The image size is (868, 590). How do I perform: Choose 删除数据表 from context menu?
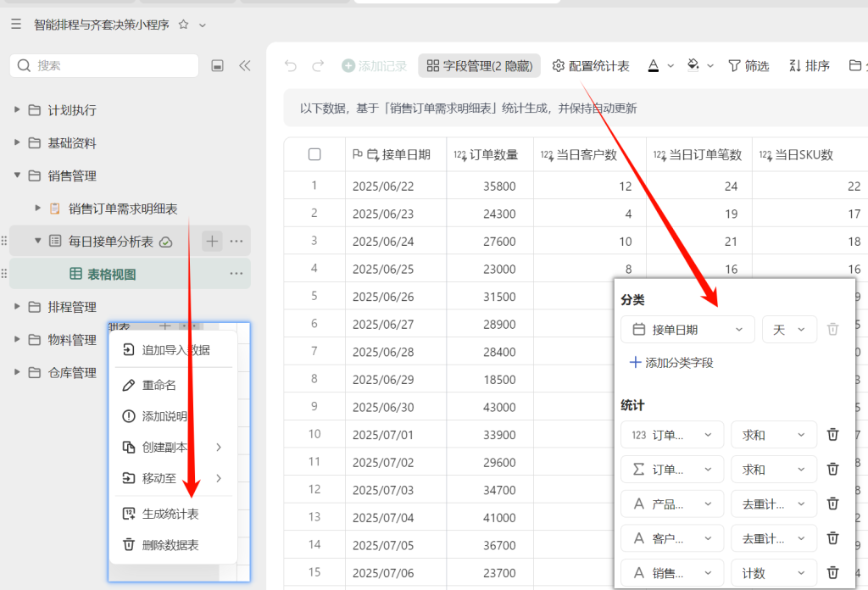click(x=173, y=544)
